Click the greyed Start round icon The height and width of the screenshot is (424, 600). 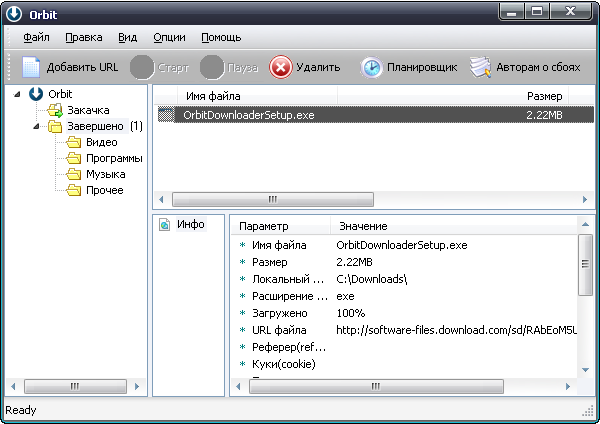(142, 67)
